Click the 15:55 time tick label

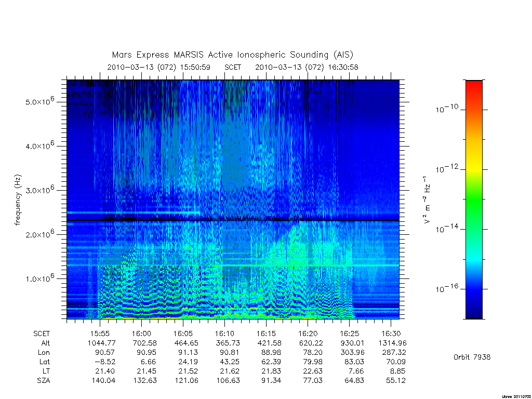[x=100, y=334]
